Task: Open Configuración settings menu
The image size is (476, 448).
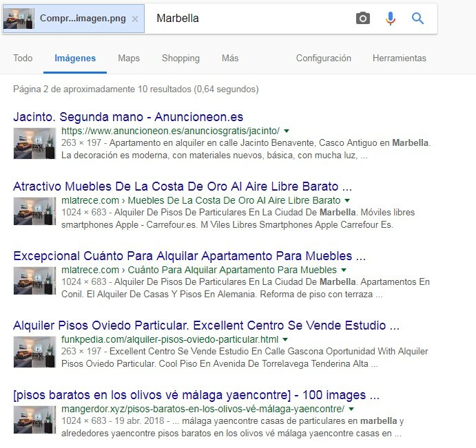Action: 324,58
